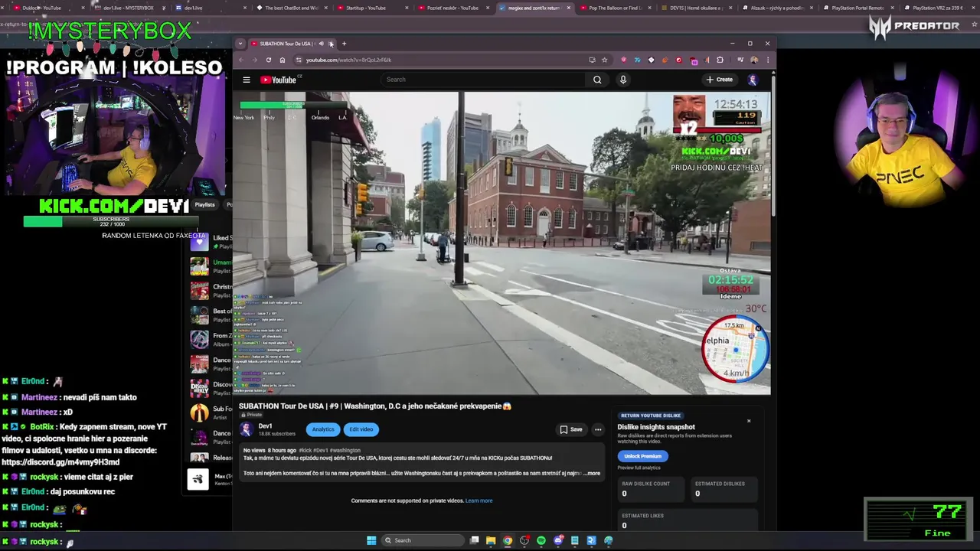The image size is (980, 551).
Task: Follow the Learn more link
Action: click(x=479, y=500)
